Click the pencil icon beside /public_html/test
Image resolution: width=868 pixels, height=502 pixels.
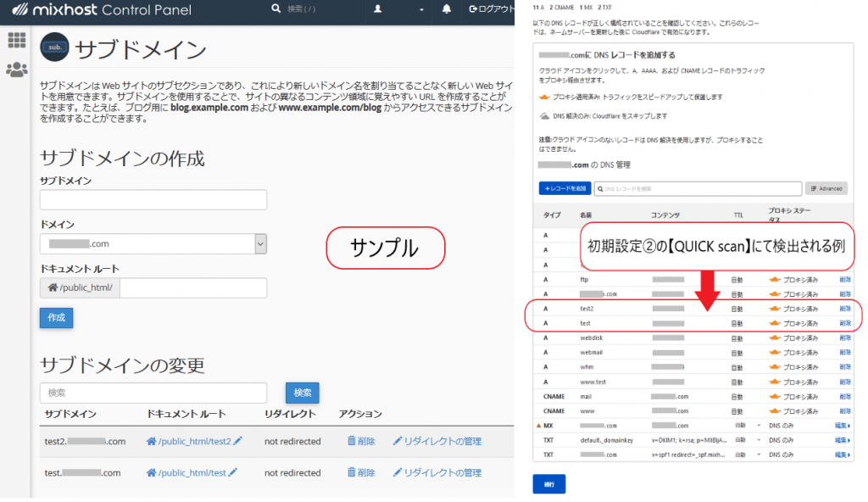(x=232, y=472)
